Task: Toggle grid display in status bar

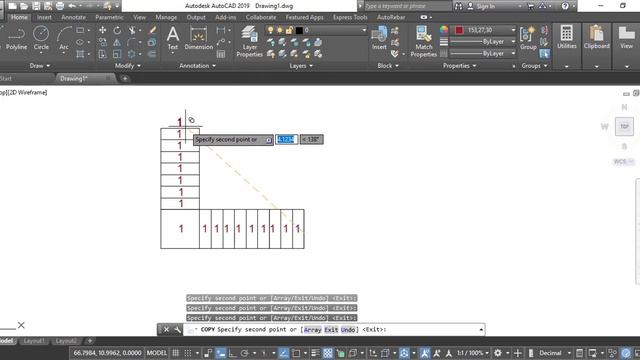Action: point(176,353)
